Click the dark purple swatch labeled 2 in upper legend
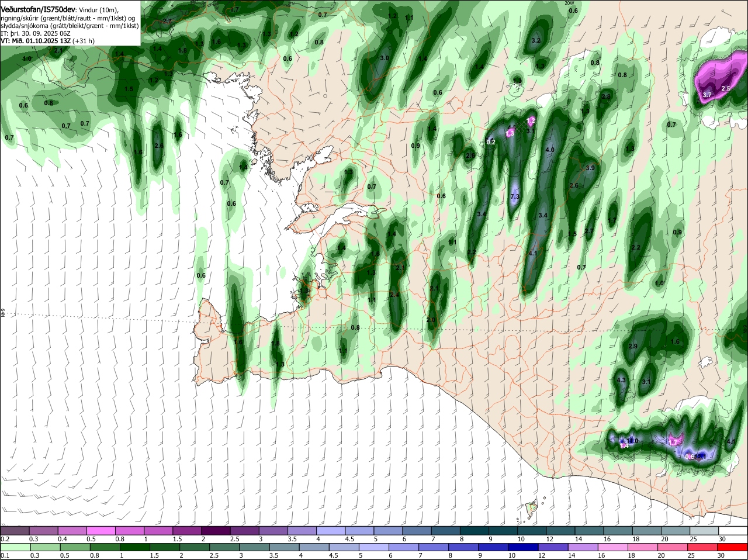This screenshot has width=748, height=560. click(x=216, y=531)
